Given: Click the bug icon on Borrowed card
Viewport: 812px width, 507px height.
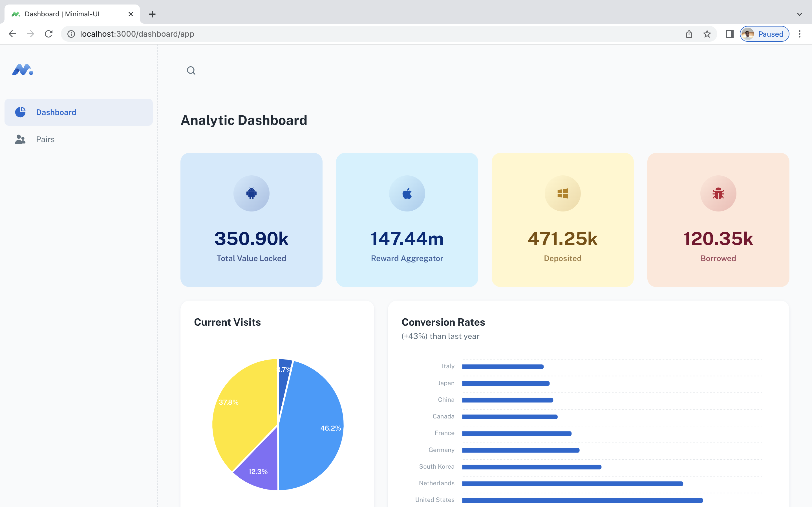Looking at the screenshot, I should (x=718, y=193).
